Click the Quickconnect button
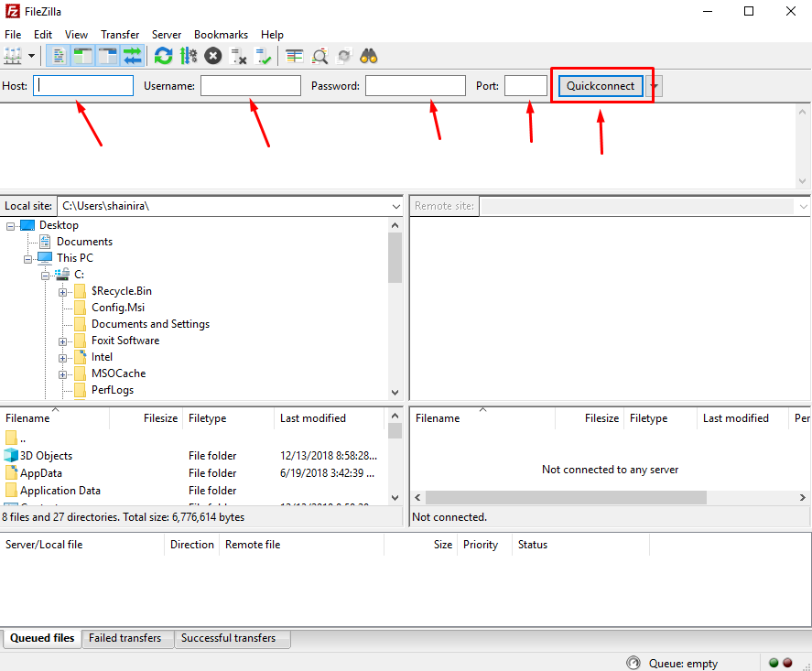This screenshot has height=671, width=812. [600, 86]
